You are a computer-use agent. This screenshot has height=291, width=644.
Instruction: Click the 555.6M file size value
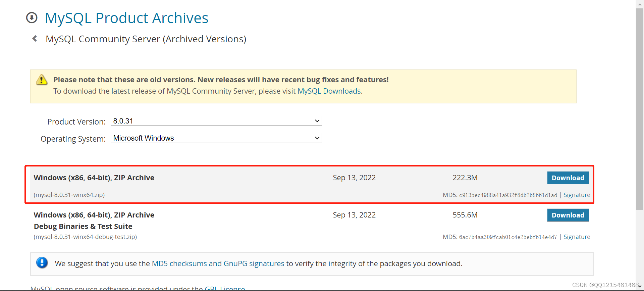465,215
